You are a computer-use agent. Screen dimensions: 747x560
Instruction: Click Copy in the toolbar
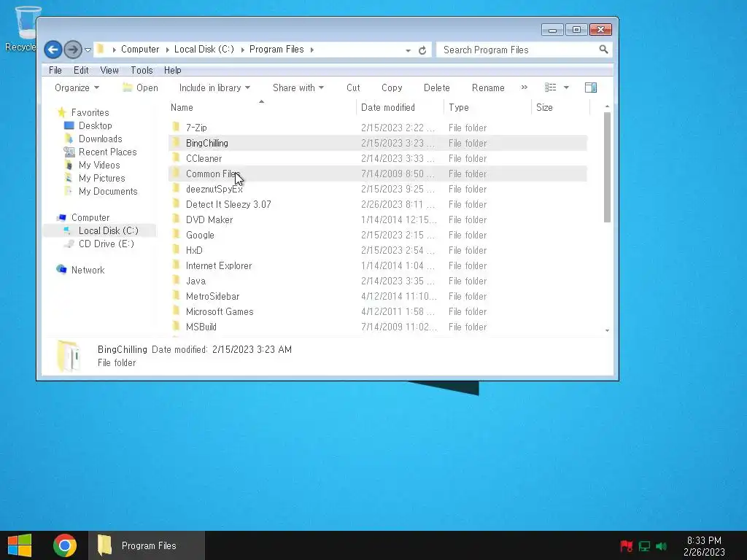click(392, 87)
